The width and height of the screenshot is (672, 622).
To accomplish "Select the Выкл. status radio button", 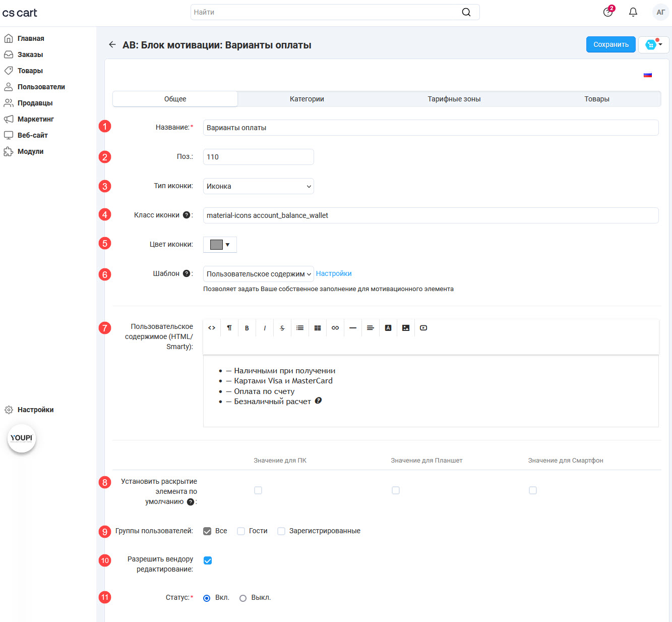I will coord(243,598).
